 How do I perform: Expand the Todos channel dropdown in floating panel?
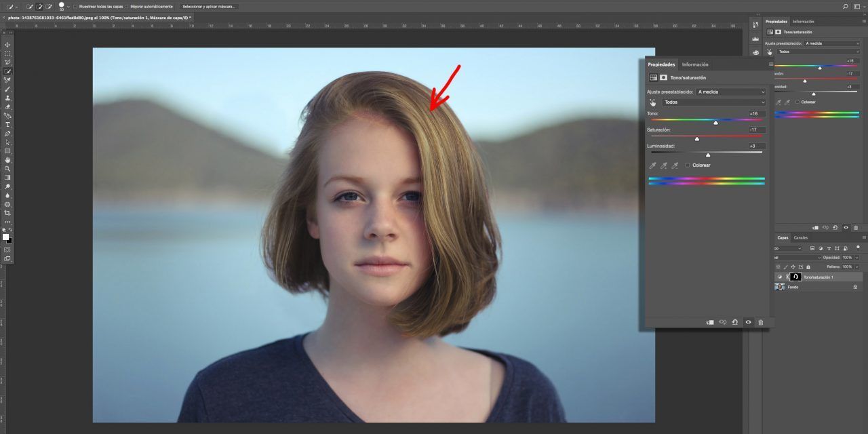click(713, 102)
